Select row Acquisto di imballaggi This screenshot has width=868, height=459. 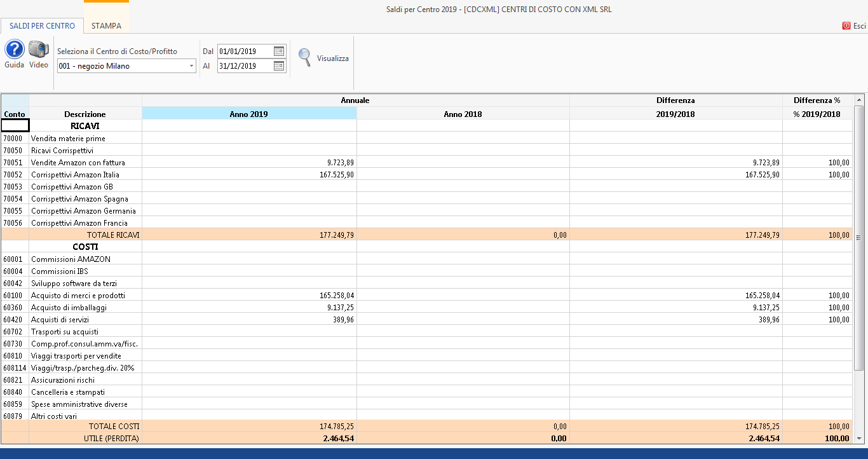[426, 307]
